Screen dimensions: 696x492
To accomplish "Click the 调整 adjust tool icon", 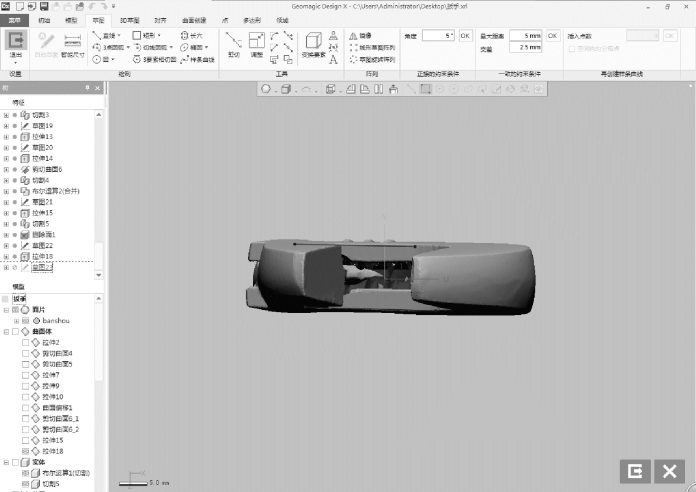I will tap(257, 45).
